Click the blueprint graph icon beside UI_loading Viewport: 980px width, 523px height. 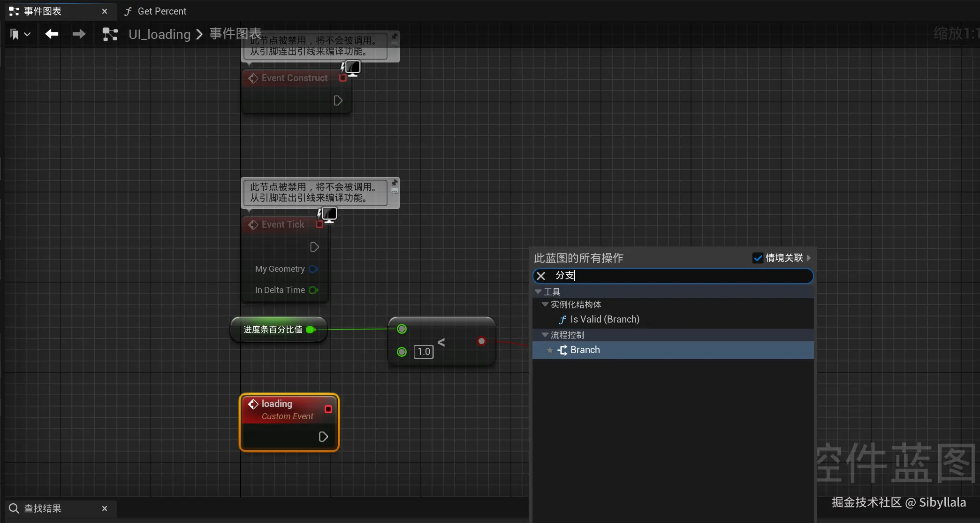point(110,34)
